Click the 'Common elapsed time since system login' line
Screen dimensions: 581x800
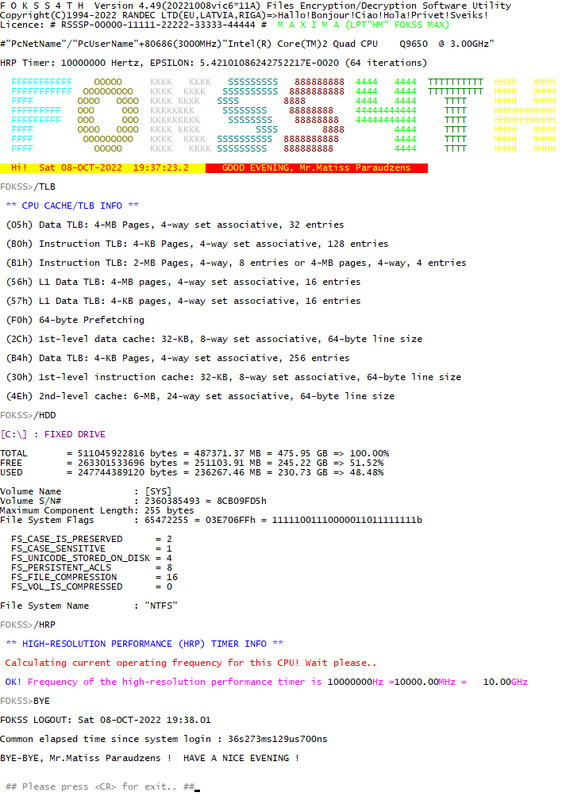[164, 739]
